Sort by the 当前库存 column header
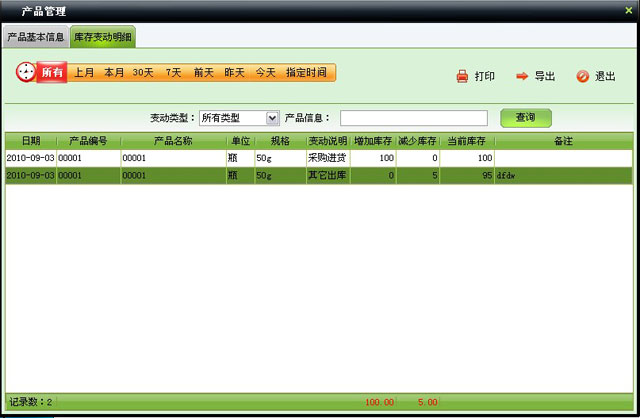The height and width of the screenshot is (418, 640). point(467,141)
